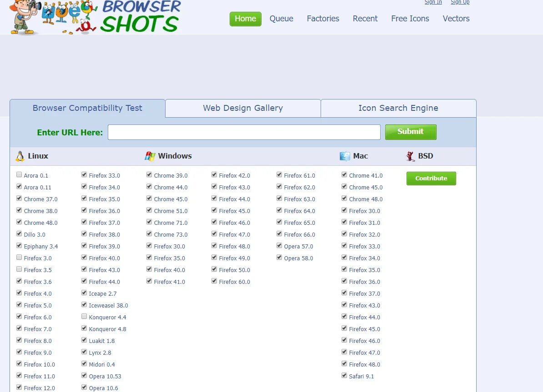This screenshot has height=392, width=543.
Task: Open the Vectors page
Action: pos(456,19)
